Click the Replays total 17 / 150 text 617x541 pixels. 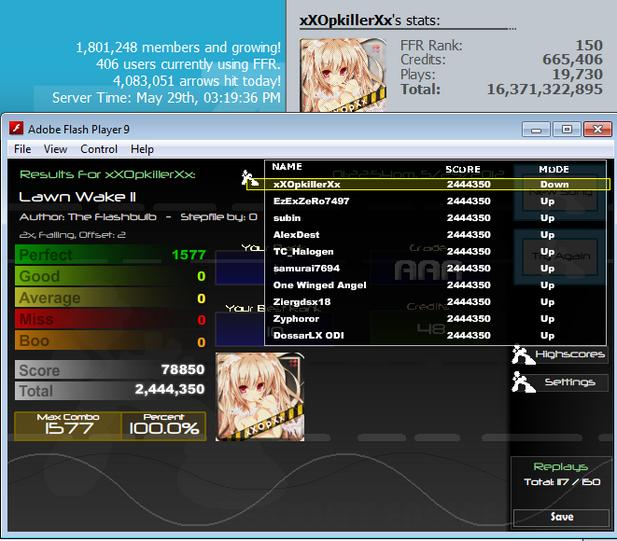pyautogui.click(x=562, y=482)
